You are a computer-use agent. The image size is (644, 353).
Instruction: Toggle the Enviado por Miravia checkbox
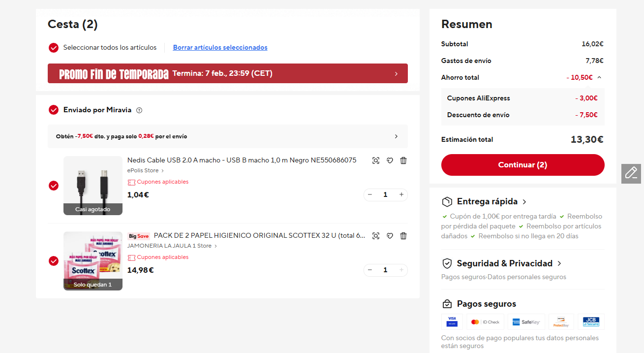coord(54,110)
